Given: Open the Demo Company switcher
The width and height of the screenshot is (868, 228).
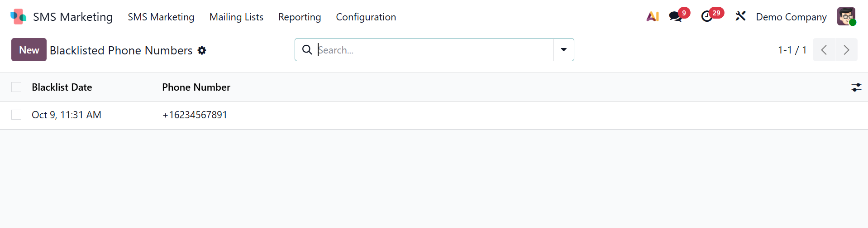Looking at the screenshot, I should click(x=791, y=17).
